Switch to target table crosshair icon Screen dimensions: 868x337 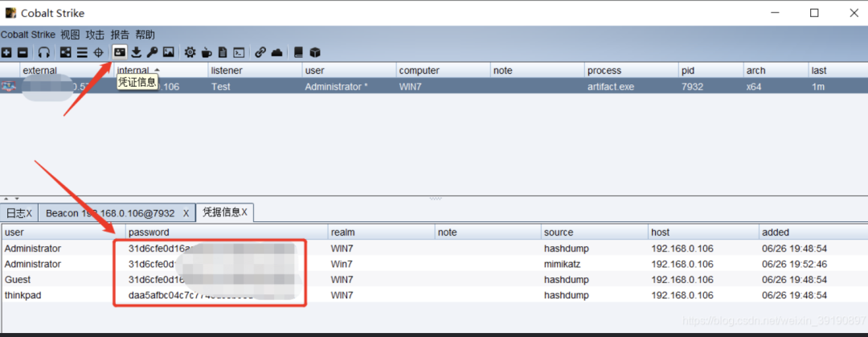pos(99,52)
